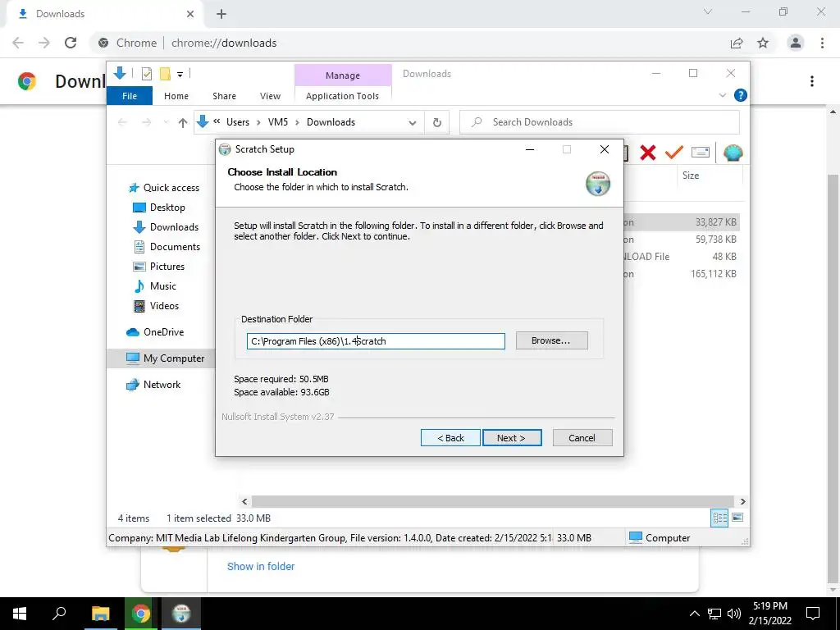Open Chrome browser main kebab menu
The height and width of the screenshot is (630, 840).
pyautogui.click(x=822, y=43)
